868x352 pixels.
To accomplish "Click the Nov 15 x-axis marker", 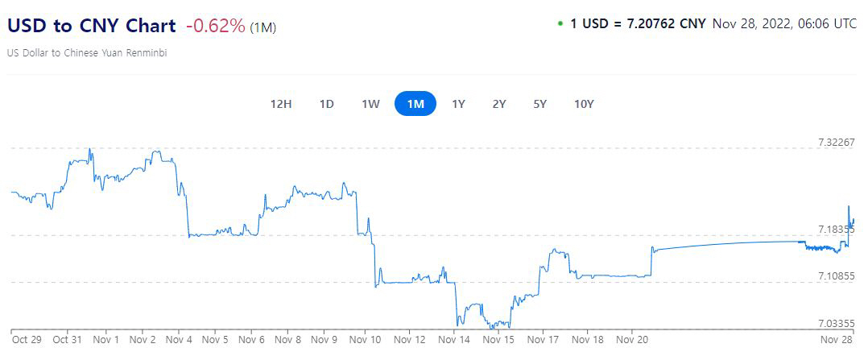I will (x=498, y=339).
